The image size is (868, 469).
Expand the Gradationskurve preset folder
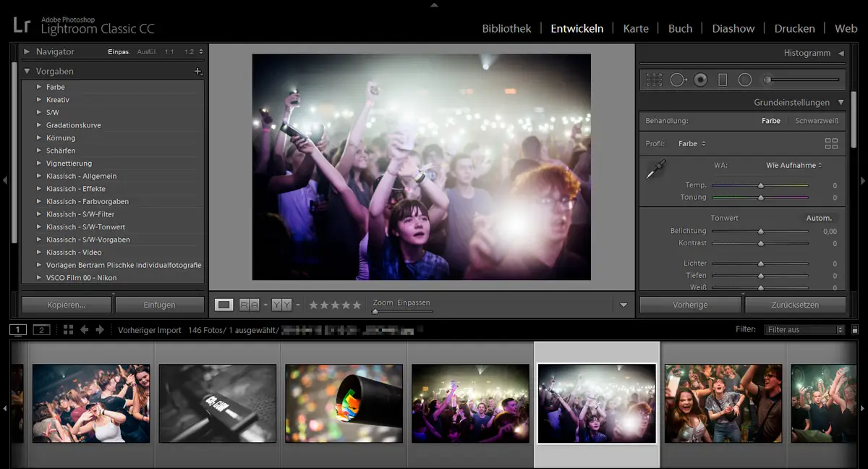pos(39,125)
